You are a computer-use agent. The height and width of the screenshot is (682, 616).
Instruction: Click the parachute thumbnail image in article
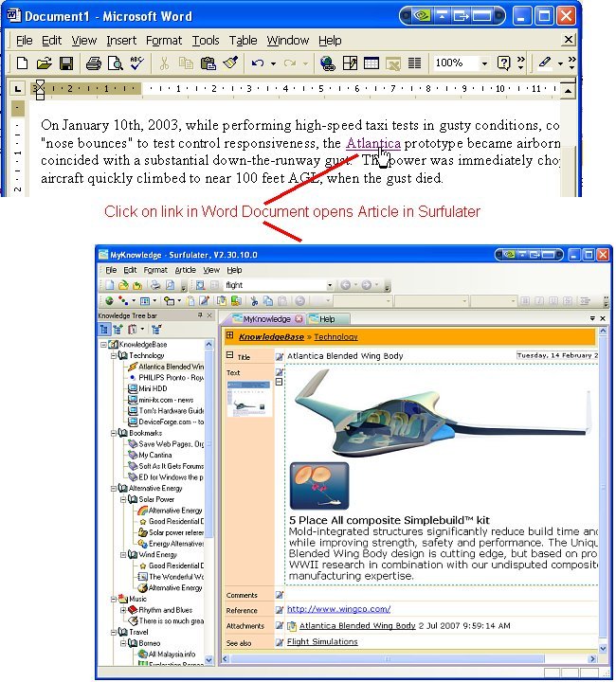coord(319,486)
